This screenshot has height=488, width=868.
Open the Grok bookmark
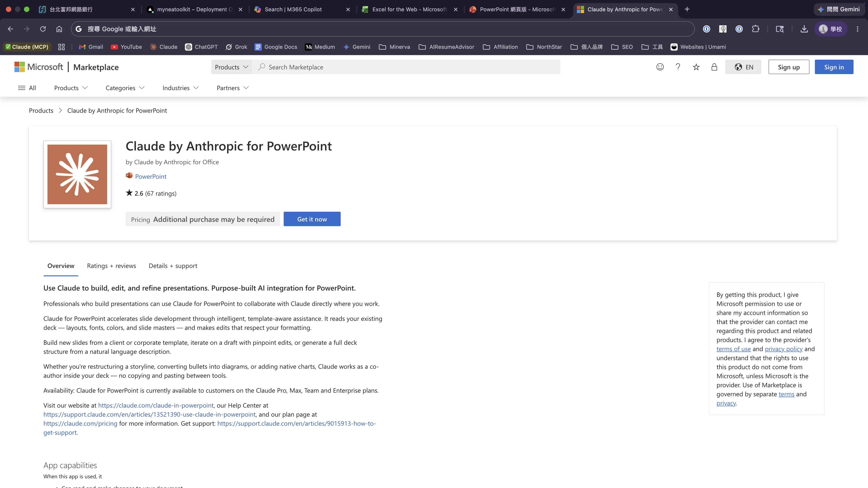(236, 47)
